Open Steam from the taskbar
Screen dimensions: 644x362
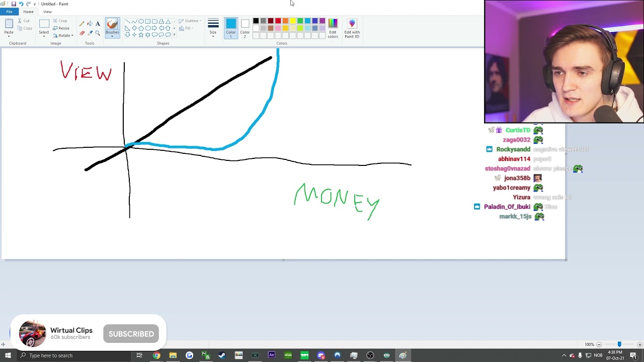point(222,355)
